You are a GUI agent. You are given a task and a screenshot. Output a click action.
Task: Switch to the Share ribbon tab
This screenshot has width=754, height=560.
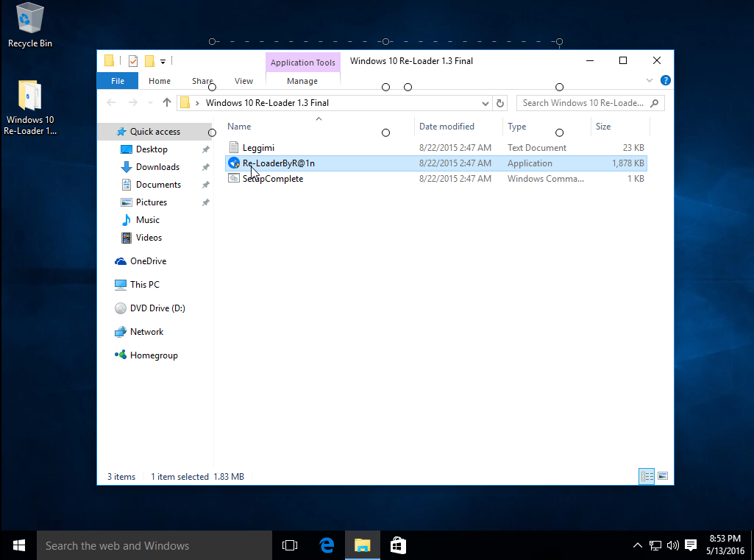pyautogui.click(x=202, y=81)
